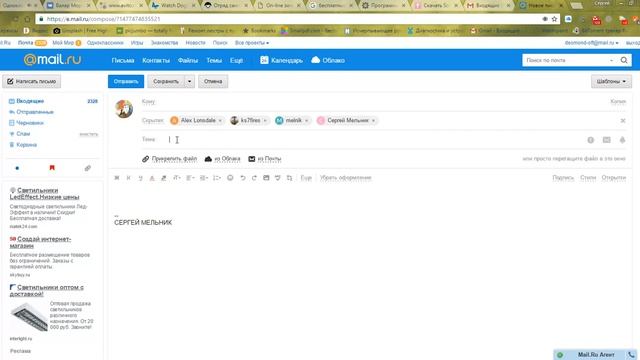
Task: Redo the last edit
Action: pyautogui.click(x=254, y=178)
